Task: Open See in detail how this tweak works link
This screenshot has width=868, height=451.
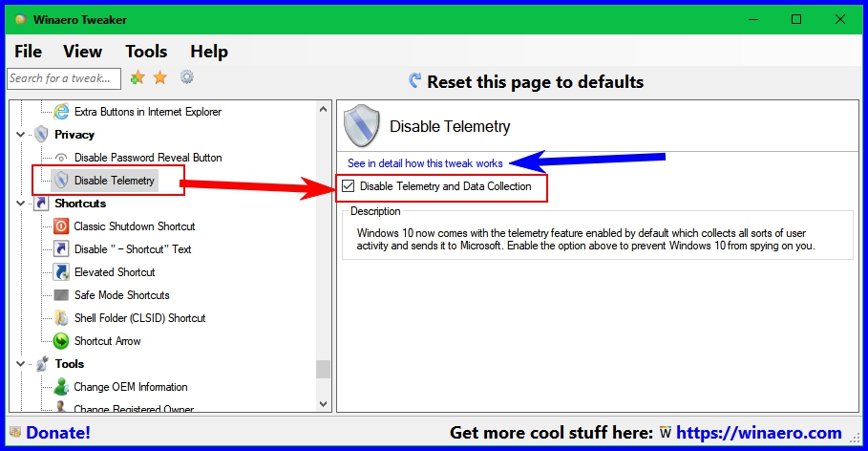Action: click(425, 163)
